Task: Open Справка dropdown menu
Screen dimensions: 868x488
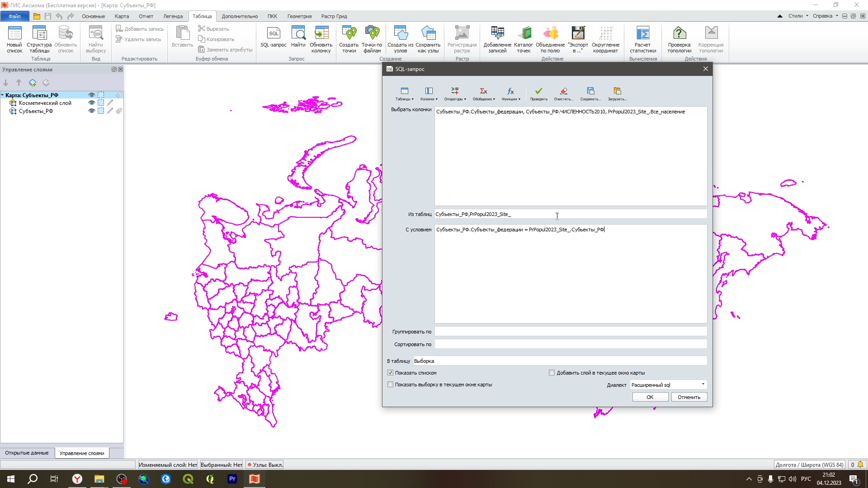Action: tap(826, 16)
